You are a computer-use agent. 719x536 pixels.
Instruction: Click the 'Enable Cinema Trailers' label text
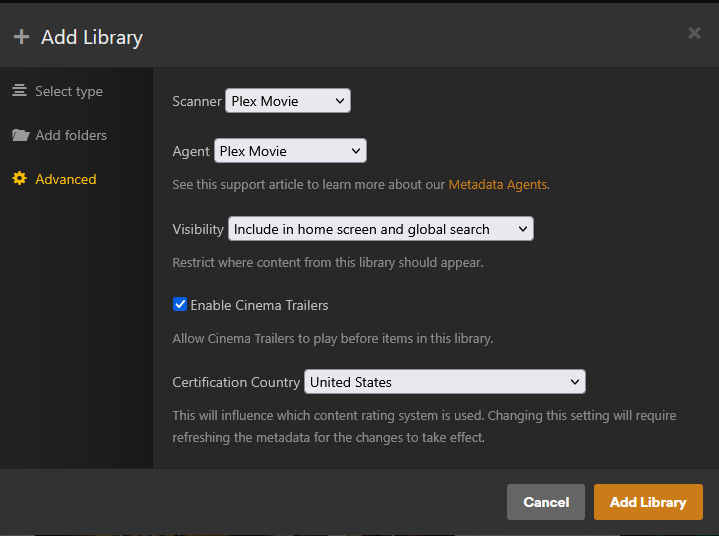point(259,305)
